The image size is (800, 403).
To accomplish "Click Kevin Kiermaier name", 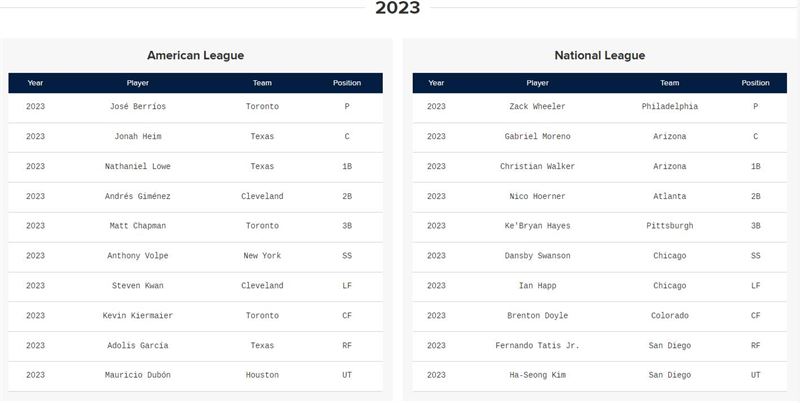I will (138, 315).
